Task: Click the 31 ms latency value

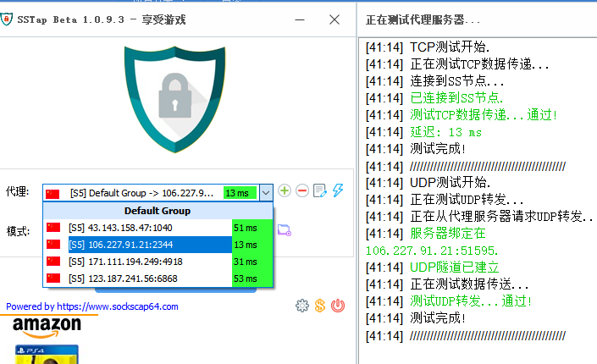Action: (246, 262)
